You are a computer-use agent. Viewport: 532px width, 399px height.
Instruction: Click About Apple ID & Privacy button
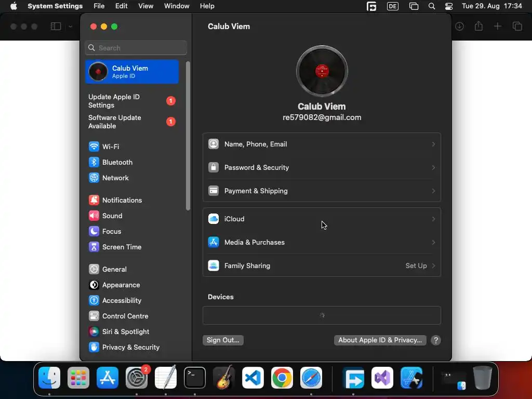380,340
